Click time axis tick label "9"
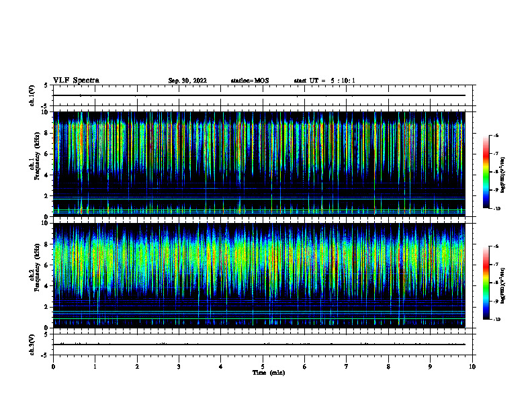Screen dimensions: 532x411 coord(430,367)
